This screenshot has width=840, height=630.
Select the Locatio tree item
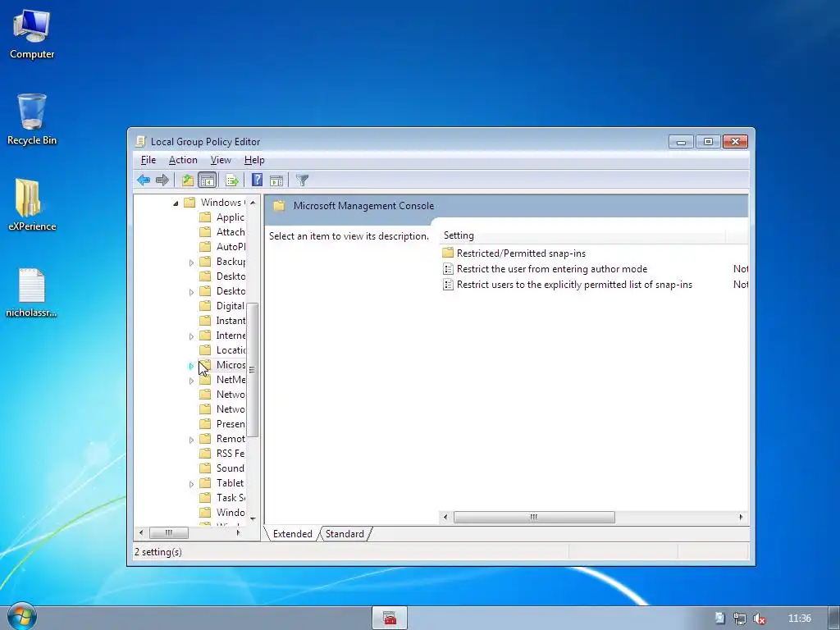[231, 349]
